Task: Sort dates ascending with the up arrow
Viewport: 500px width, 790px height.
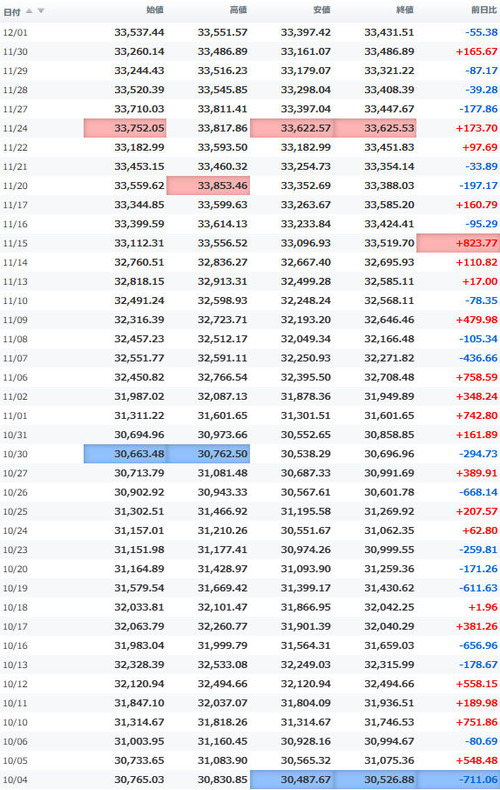Action: [30, 11]
